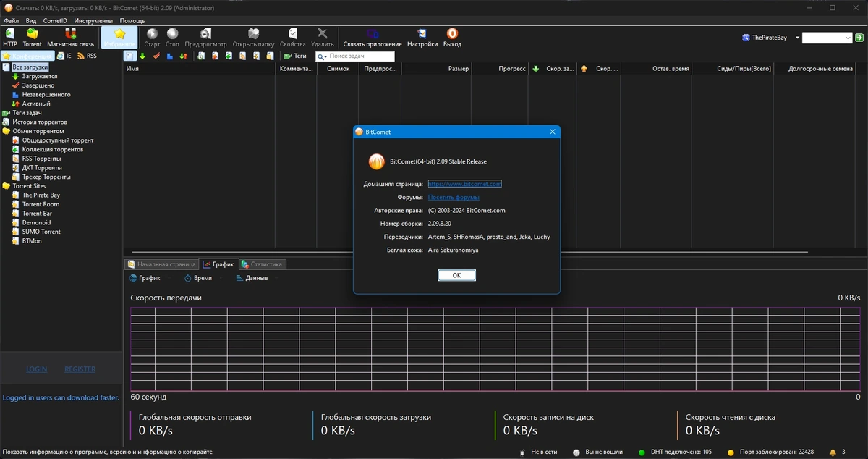Select Загружается in the sidebar tree

point(40,76)
